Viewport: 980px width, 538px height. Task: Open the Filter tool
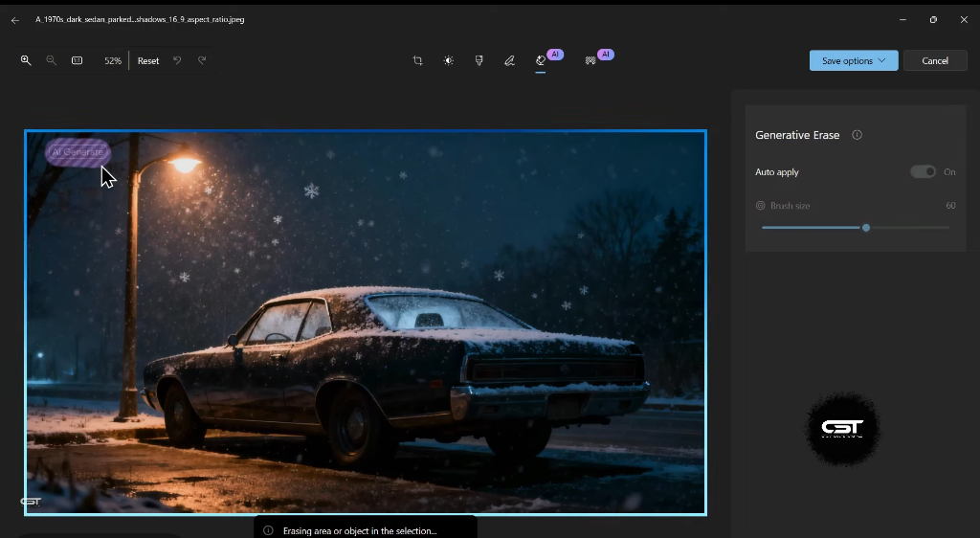(479, 60)
